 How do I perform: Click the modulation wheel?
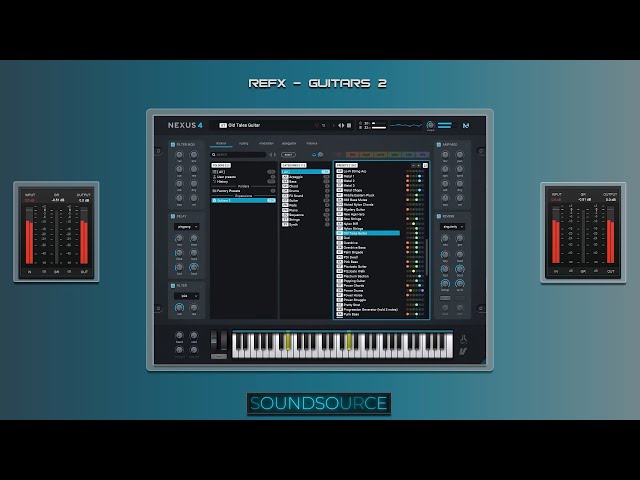coord(223,340)
